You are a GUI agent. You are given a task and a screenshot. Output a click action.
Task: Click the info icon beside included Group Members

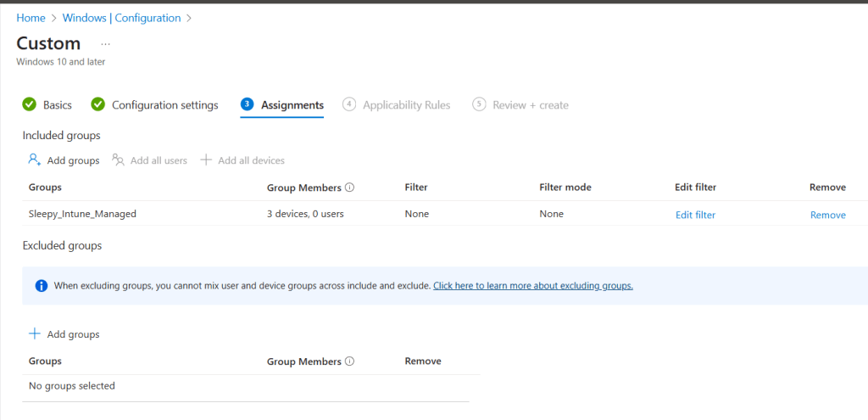[349, 188]
